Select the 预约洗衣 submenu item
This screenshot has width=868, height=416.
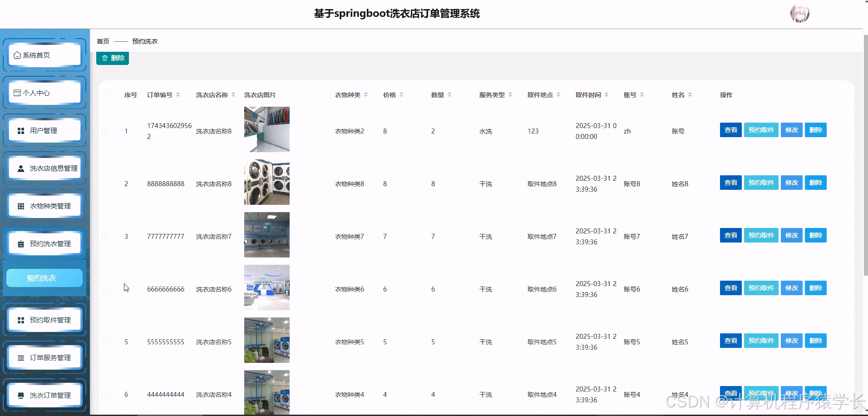tap(44, 278)
